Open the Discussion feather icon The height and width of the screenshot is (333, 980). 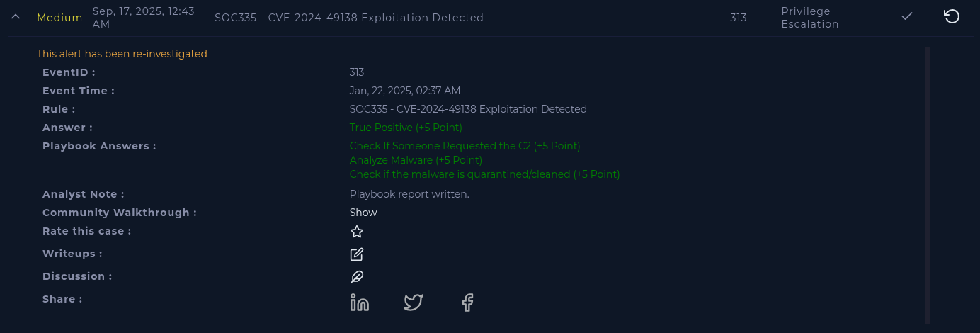pos(357,277)
